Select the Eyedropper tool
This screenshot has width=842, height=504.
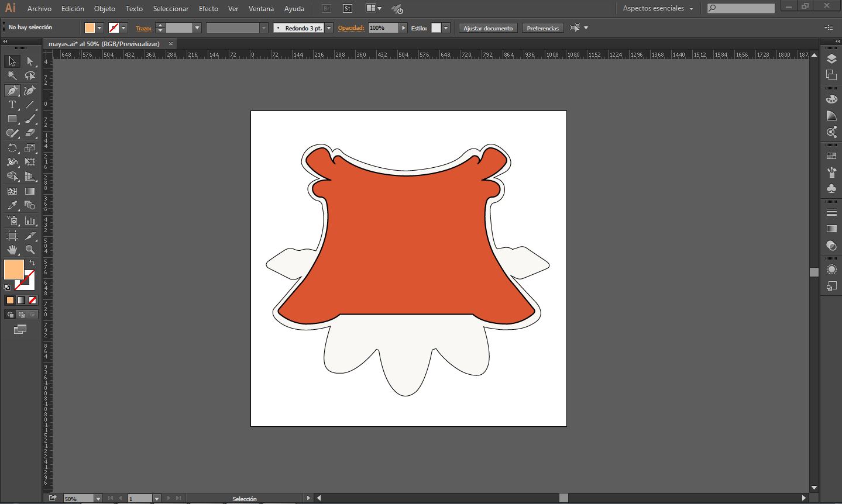click(x=12, y=205)
